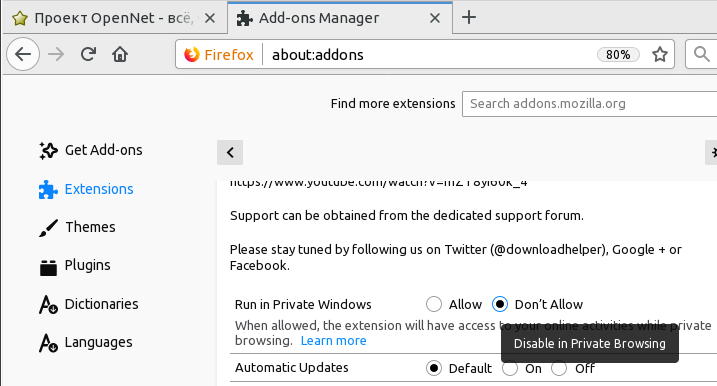Viewport: 717px width, 386px height.
Task: Open the home page icon
Action: (120, 54)
